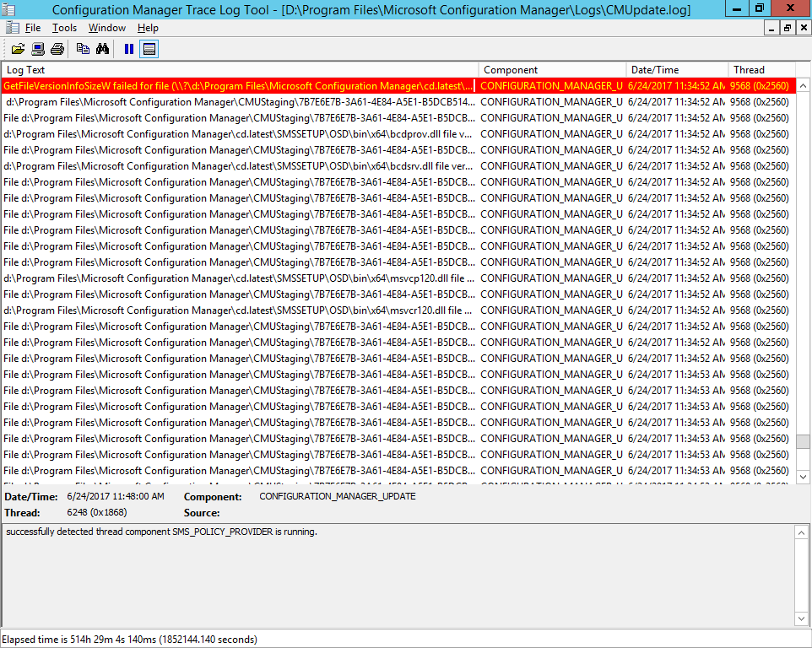Click the application icon in the title bar
The image size is (812, 648).
8,9
